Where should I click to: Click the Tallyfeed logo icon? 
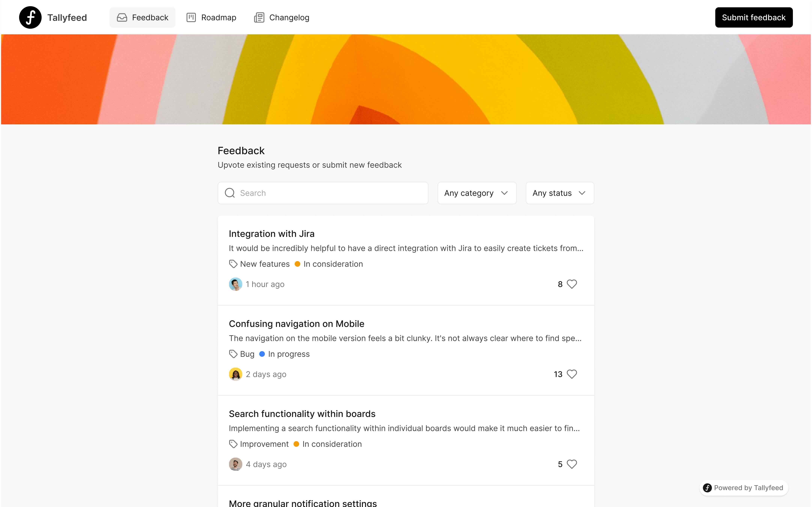(x=30, y=17)
